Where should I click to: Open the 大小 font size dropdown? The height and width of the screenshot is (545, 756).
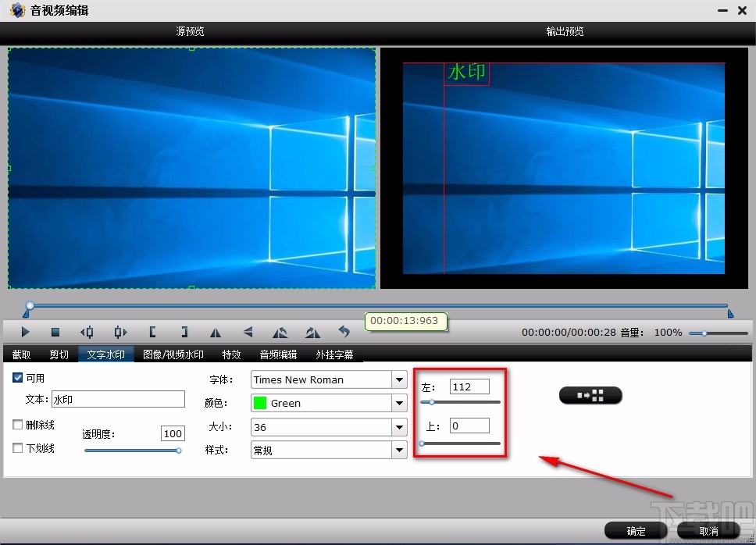coord(399,427)
